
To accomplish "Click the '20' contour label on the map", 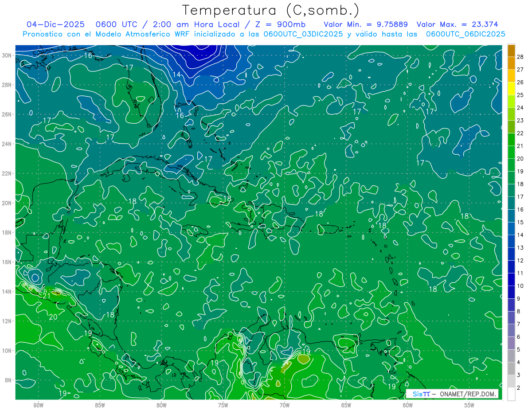I will pyautogui.click(x=53, y=317).
